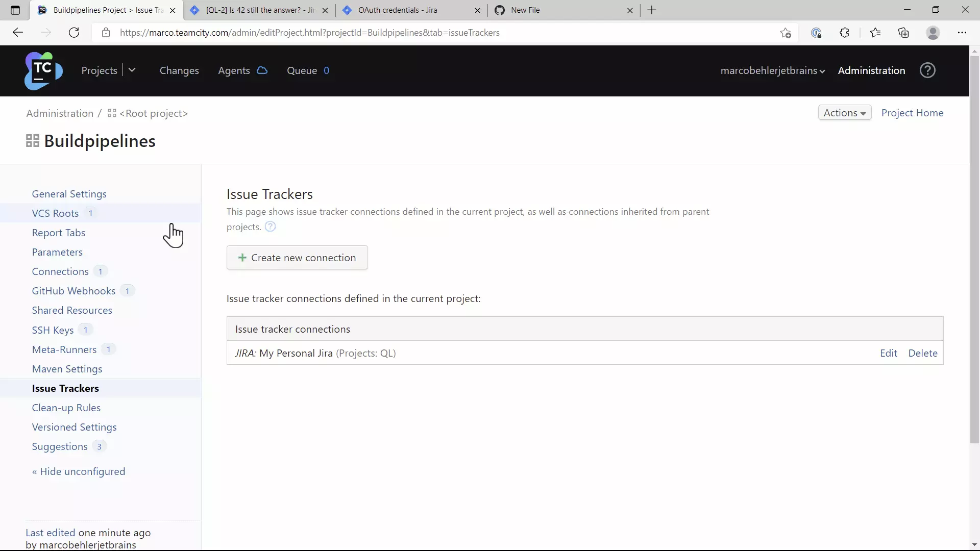Open the browser Collections icon

903,33
